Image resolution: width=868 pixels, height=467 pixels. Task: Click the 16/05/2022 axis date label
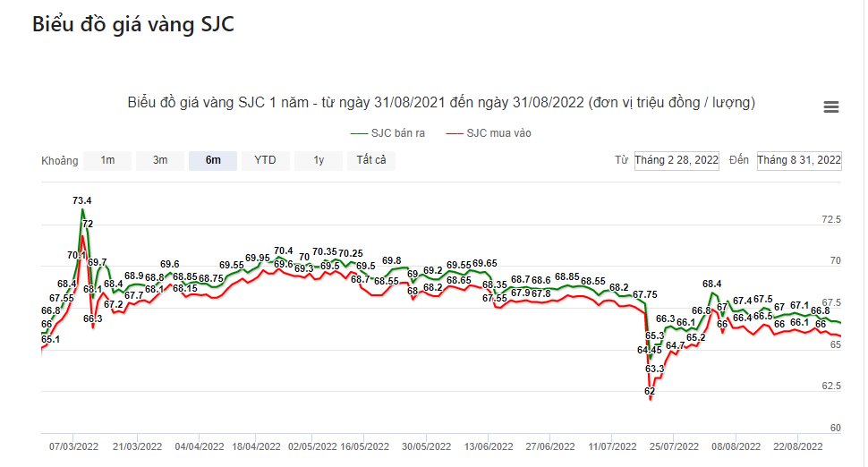pos(364,446)
